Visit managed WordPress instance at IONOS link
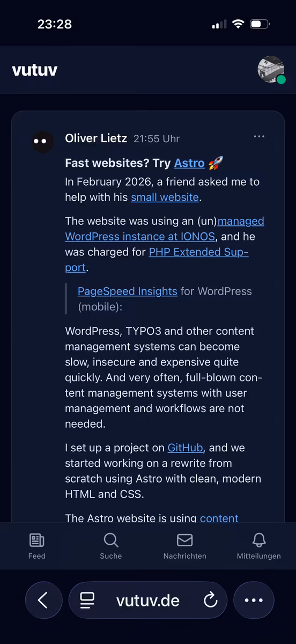 (x=165, y=229)
